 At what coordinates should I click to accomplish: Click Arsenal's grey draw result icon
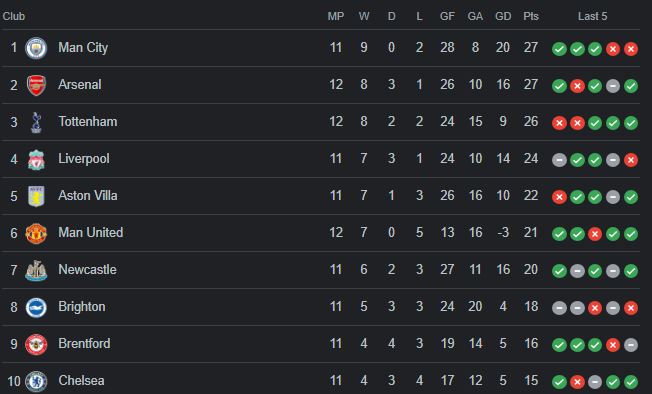pos(613,86)
